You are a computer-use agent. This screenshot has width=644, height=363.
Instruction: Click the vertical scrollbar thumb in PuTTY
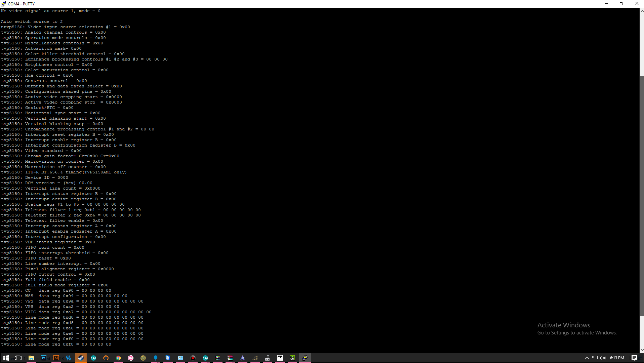(642, 196)
